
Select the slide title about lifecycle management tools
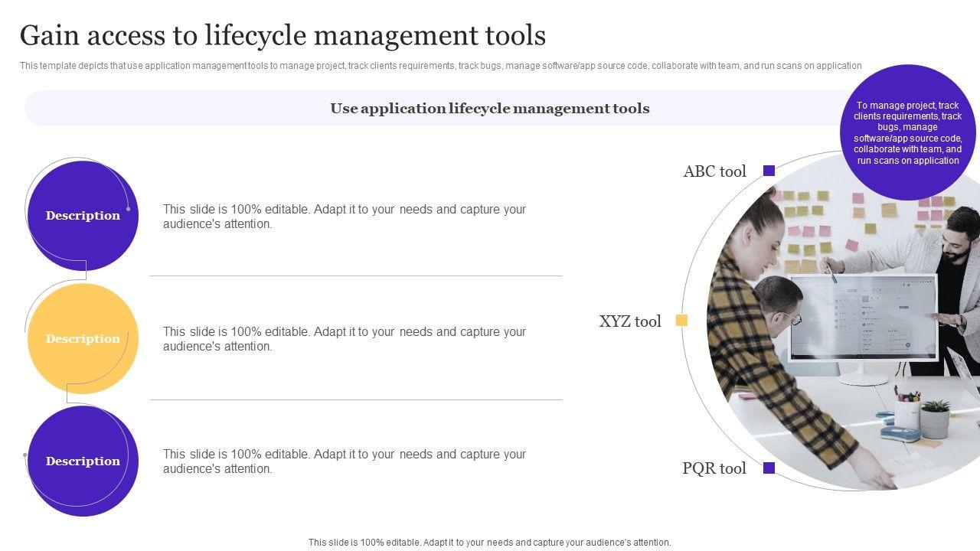click(x=283, y=36)
